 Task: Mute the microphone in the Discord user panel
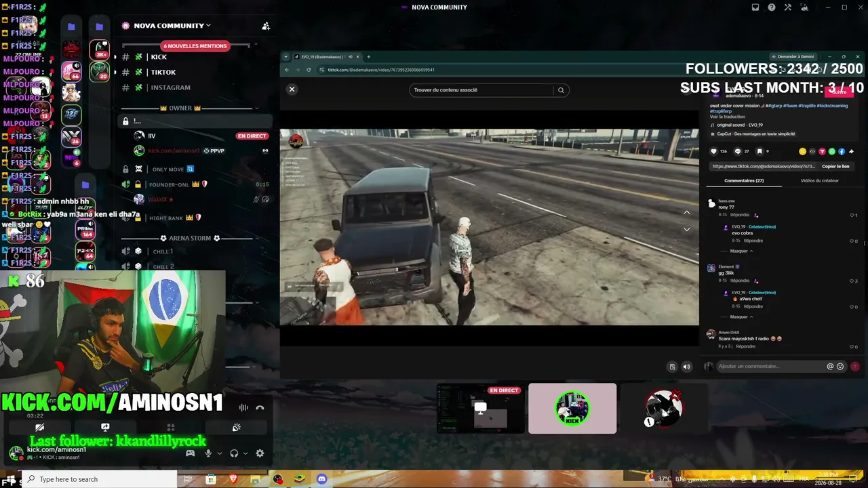coord(208,453)
